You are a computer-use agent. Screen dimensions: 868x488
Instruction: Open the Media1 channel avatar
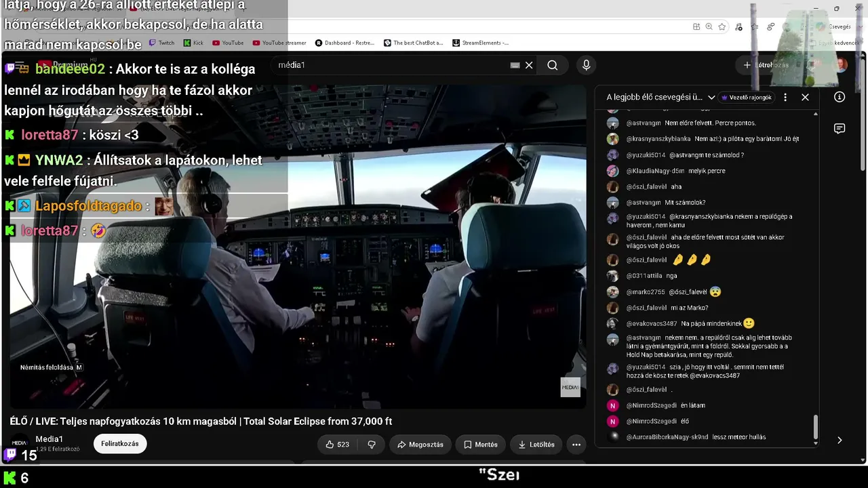pos(19,443)
